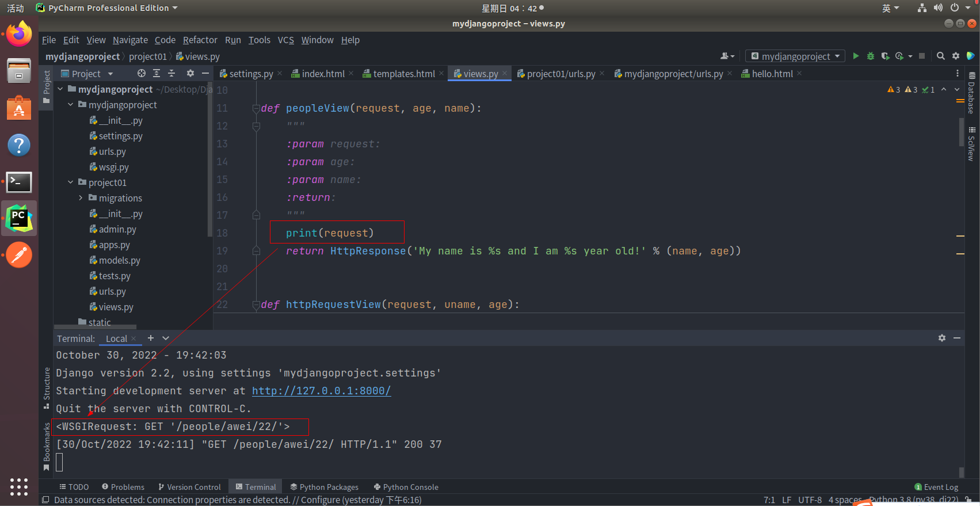Image resolution: width=980 pixels, height=506 pixels.
Task: Open the Problems tool window
Action: [123, 487]
